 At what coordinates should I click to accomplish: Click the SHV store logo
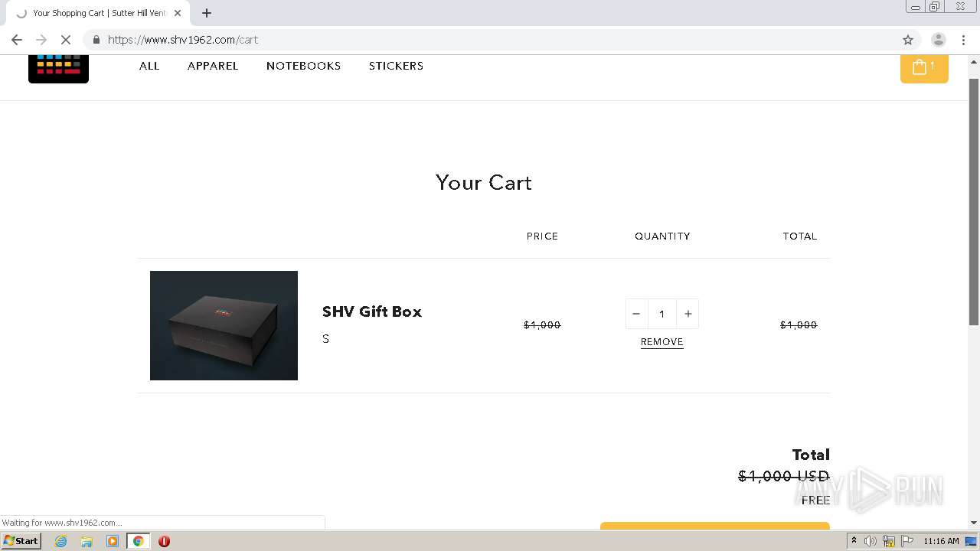pos(58,68)
